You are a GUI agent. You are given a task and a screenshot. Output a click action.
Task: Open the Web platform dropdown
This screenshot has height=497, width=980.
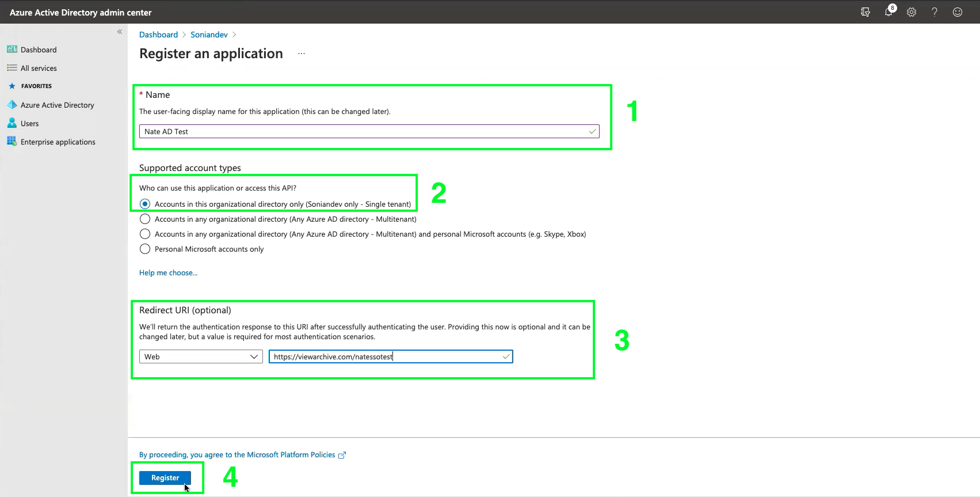[x=201, y=356]
